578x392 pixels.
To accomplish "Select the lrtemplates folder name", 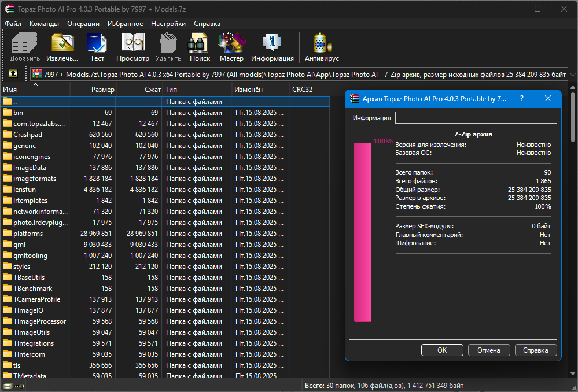I will [30, 201].
